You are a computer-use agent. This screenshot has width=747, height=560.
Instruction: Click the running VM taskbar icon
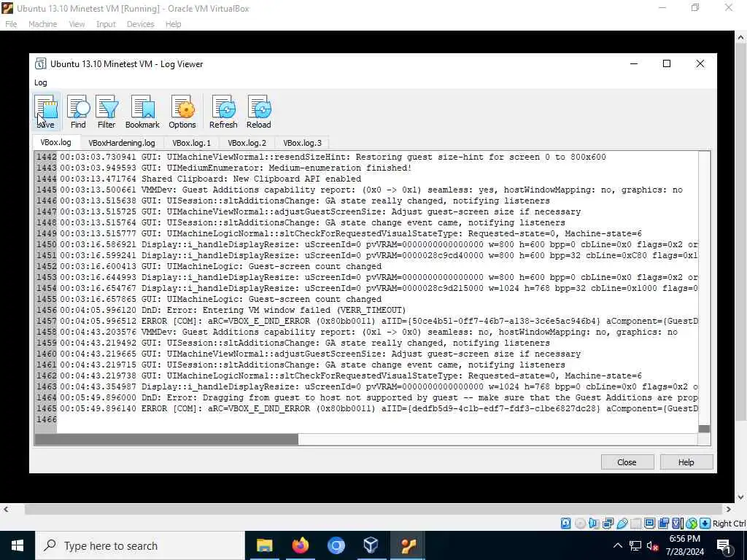point(407,545)
